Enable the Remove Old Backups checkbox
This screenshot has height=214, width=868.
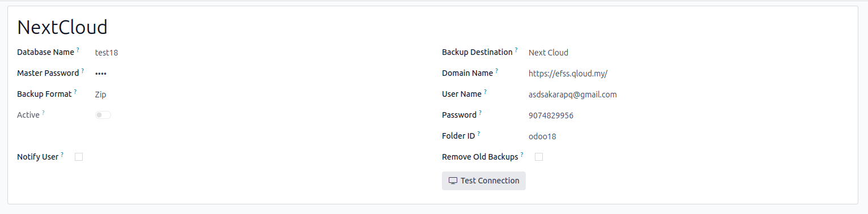(539, 157)
